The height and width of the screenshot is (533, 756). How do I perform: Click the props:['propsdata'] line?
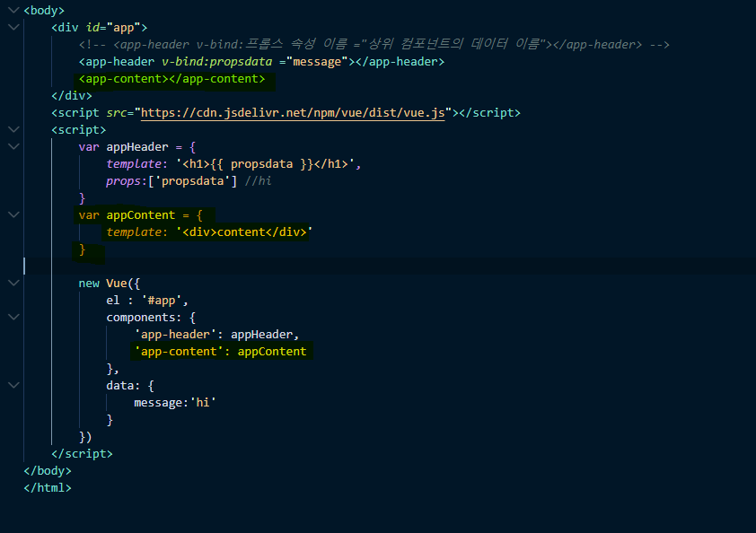coord(171,180)
